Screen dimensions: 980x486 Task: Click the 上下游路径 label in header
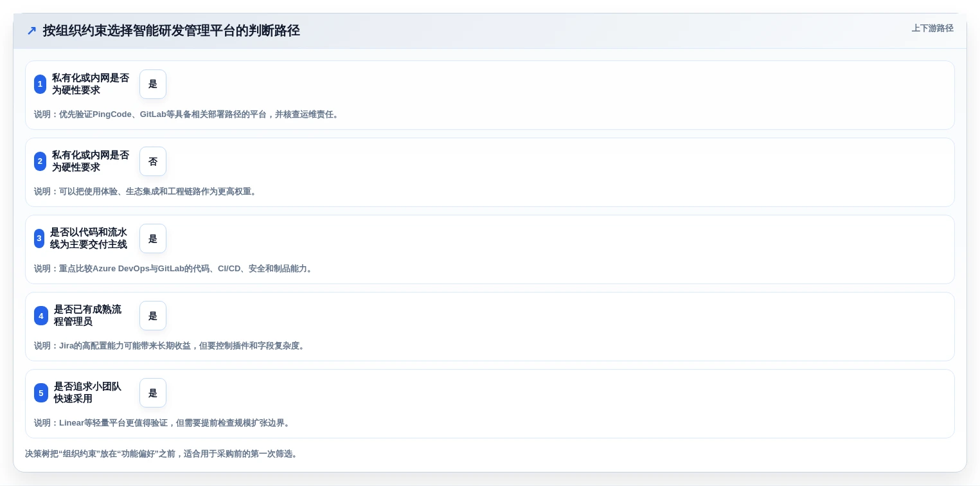tap(932, 28)
